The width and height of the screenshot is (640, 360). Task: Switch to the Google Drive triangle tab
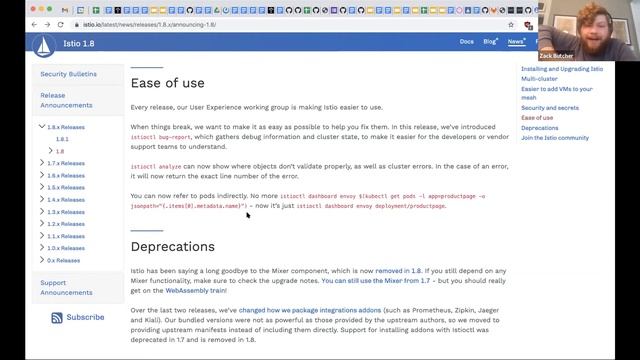click(x=217, y=10)
